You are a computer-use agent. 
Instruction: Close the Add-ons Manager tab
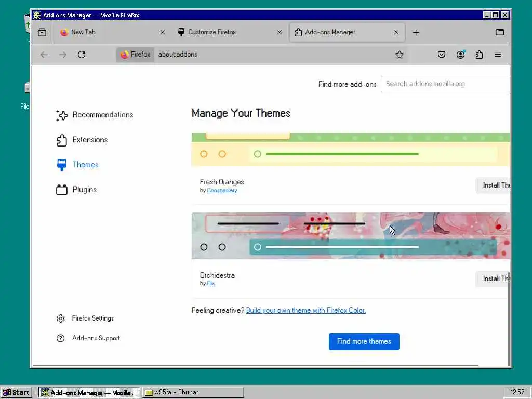coord(396,32)
